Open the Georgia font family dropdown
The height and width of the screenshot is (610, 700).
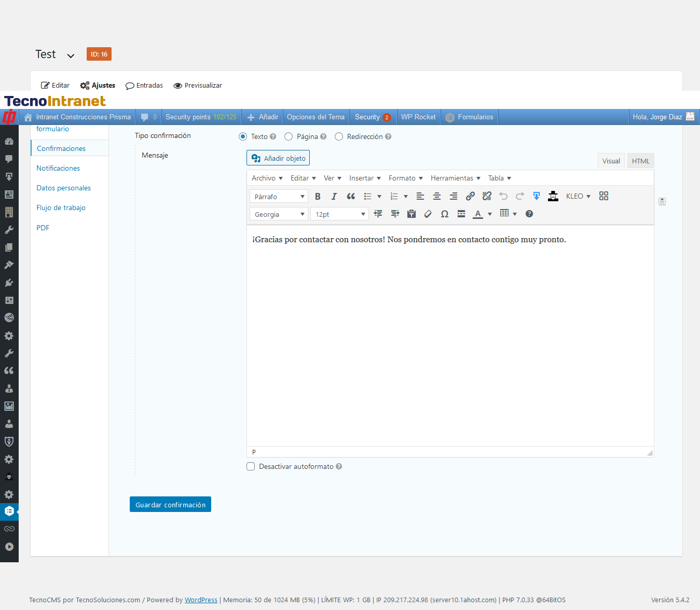click(x=279, y=214)
